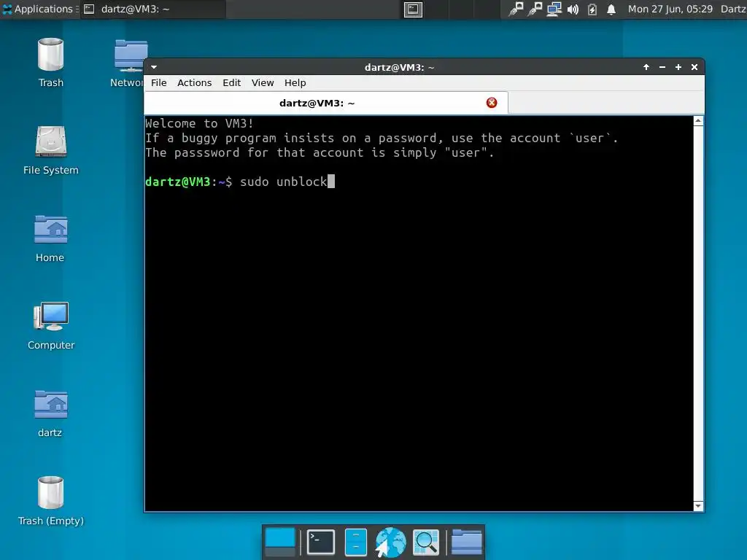
Task: Select dartz@VM3 taskbar window button
Action: coord(152,9)
